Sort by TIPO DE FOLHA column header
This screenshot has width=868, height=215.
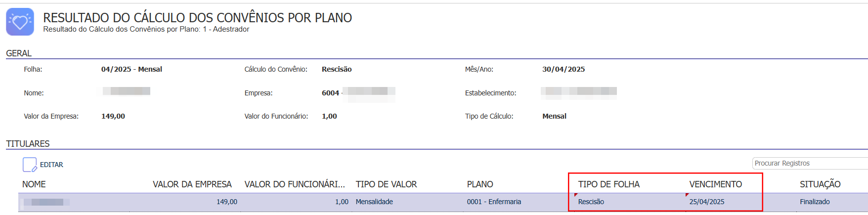tap(609, 184)
